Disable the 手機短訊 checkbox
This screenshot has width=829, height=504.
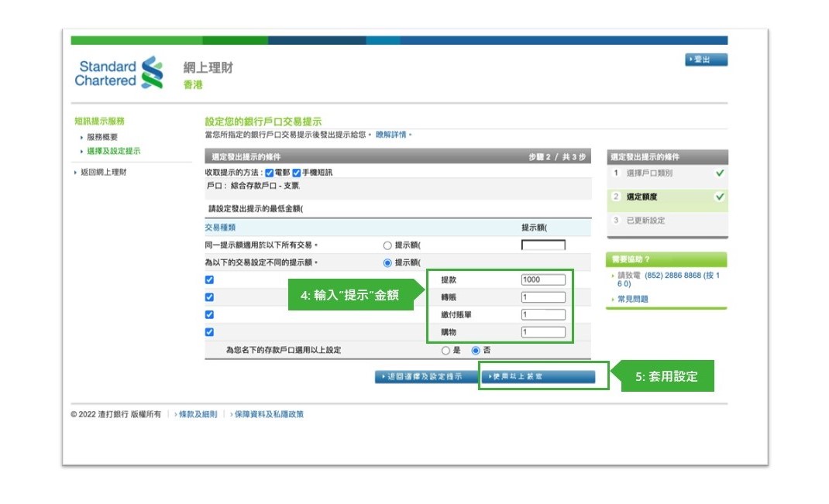pos(296,172)
